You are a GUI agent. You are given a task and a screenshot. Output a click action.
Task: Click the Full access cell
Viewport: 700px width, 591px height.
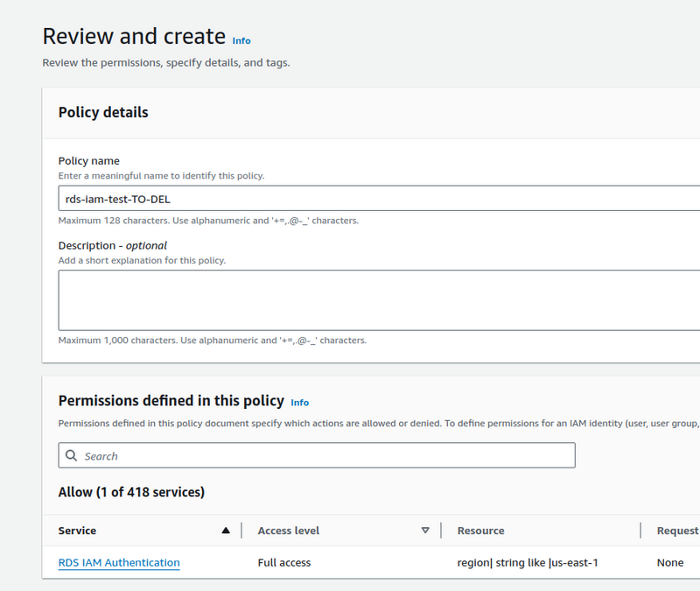click(x=284, y=563)
